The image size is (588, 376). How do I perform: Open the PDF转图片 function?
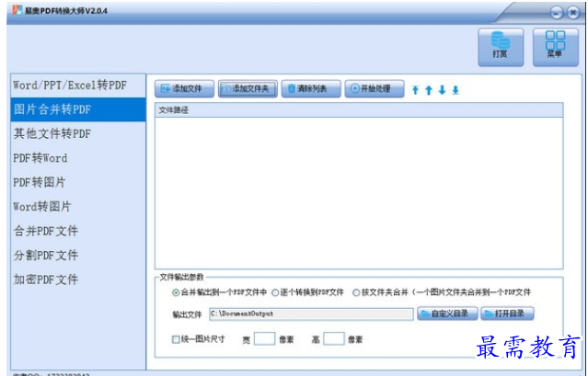78,182
